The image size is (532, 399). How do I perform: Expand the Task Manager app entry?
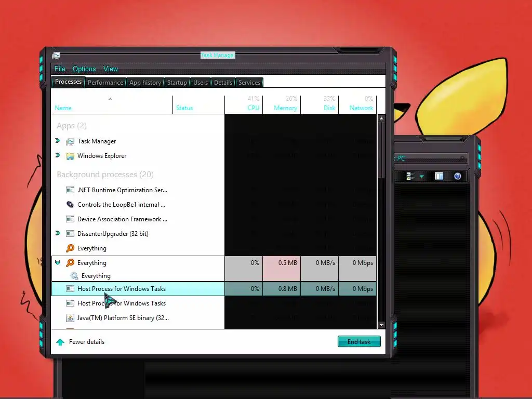pyautogui.click(x=58, y=140)
